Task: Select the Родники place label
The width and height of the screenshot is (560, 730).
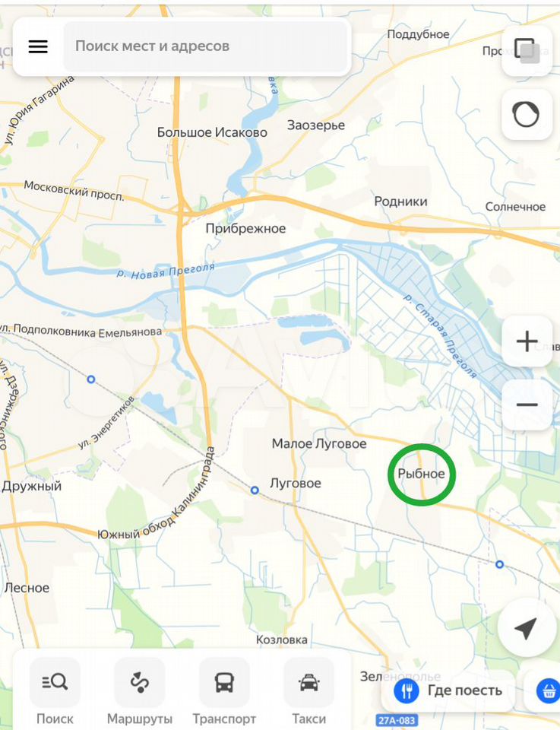Action: point(400,202)
